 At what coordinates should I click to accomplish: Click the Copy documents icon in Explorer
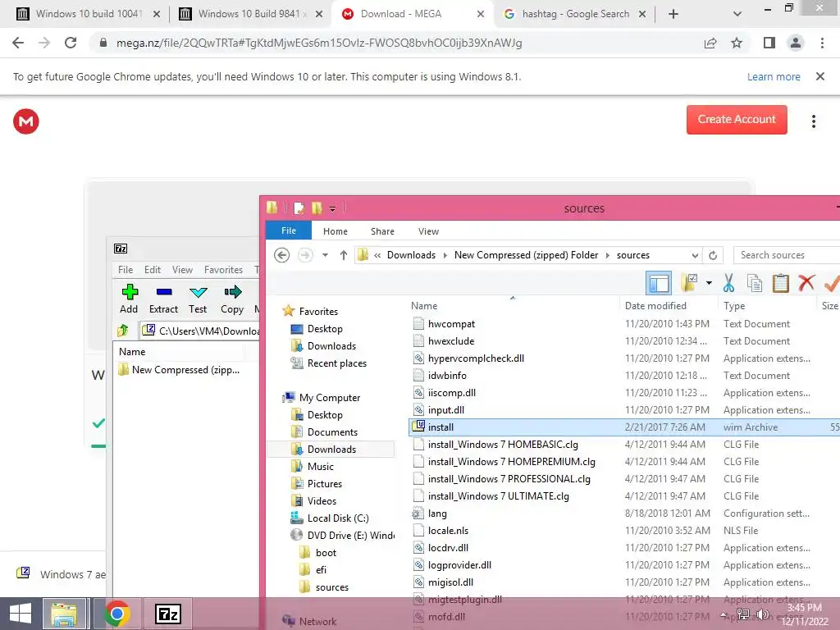coord(755,283)
